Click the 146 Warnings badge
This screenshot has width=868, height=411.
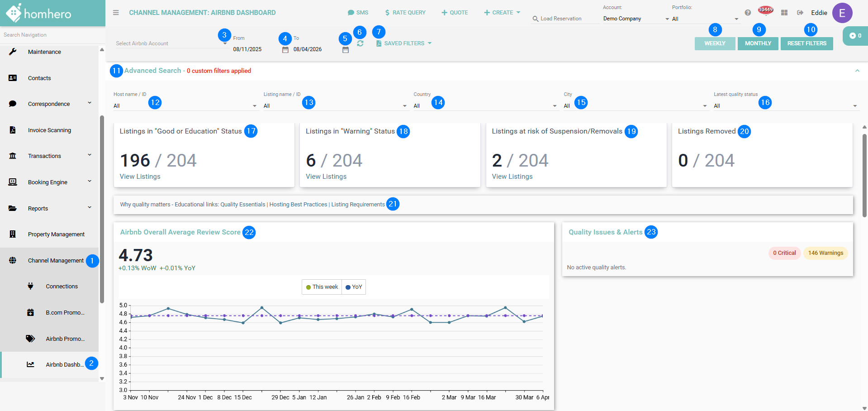825,253
